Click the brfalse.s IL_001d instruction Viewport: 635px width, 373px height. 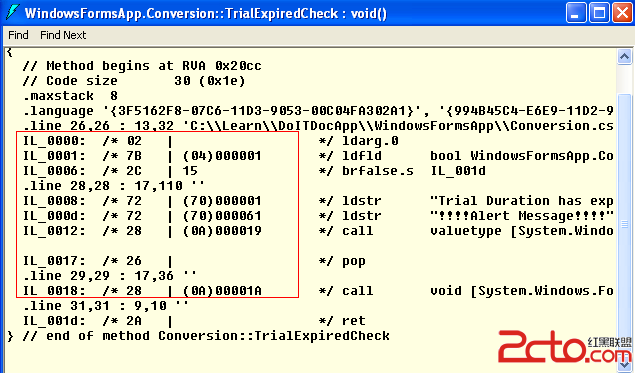414,171
